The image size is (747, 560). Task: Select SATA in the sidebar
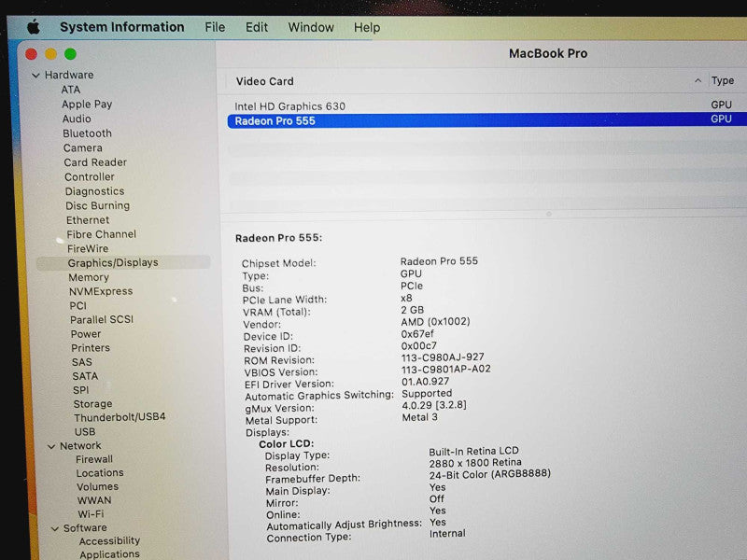tap(85, 376)
